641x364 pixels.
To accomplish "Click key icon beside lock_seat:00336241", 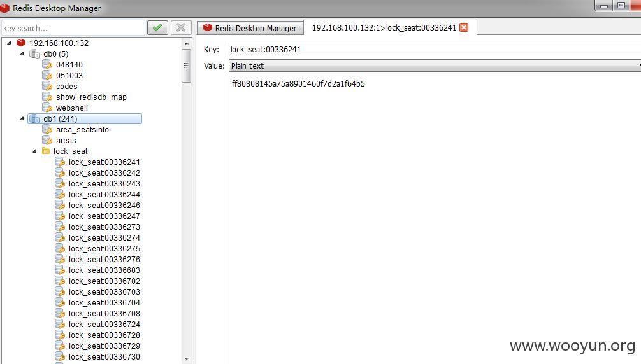I will tap(60, 162).
